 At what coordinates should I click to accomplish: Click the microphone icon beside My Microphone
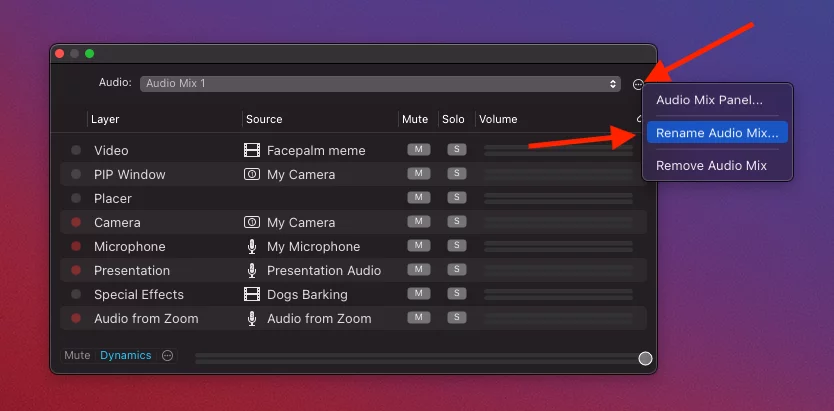pos(252,247)
